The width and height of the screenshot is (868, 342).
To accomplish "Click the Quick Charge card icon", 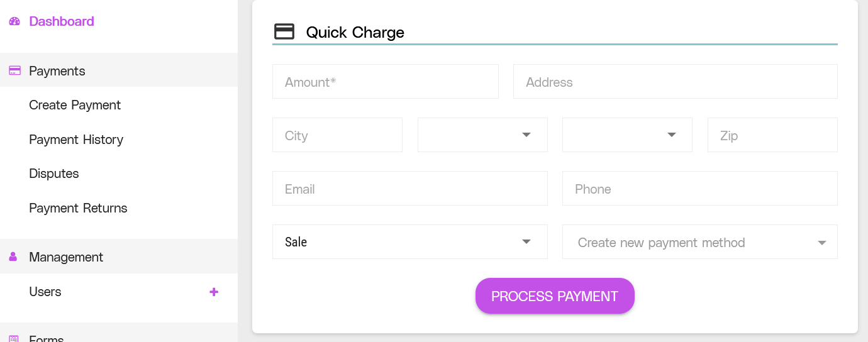I will tap(284, 32).
